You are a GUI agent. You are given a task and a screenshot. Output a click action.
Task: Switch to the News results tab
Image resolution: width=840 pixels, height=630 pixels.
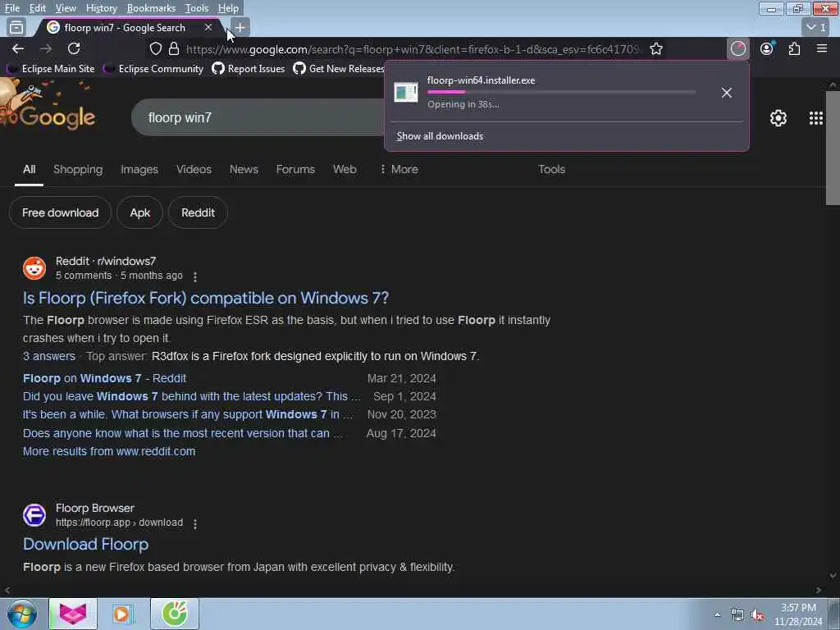(244, 169)
